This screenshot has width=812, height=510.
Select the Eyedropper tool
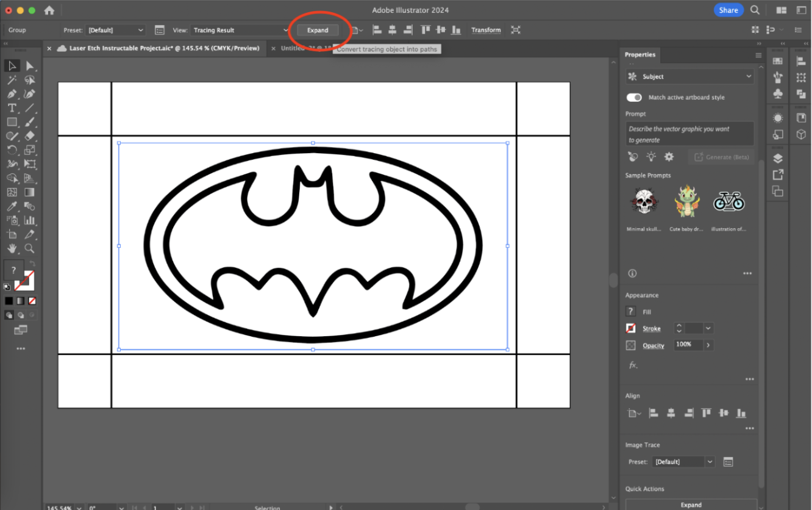click(12, 206)
